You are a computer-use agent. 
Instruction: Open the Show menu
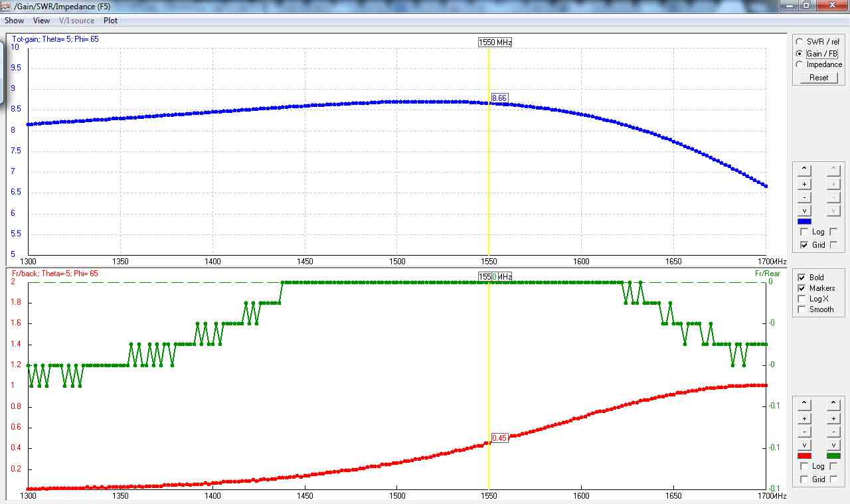tap(14, 21)
